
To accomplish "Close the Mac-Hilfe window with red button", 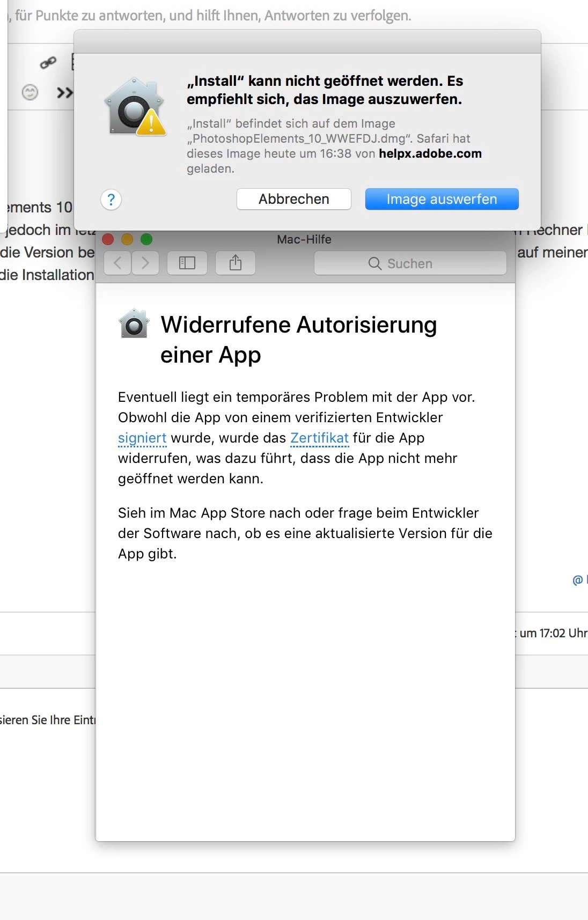I will [x=108, y=239].
